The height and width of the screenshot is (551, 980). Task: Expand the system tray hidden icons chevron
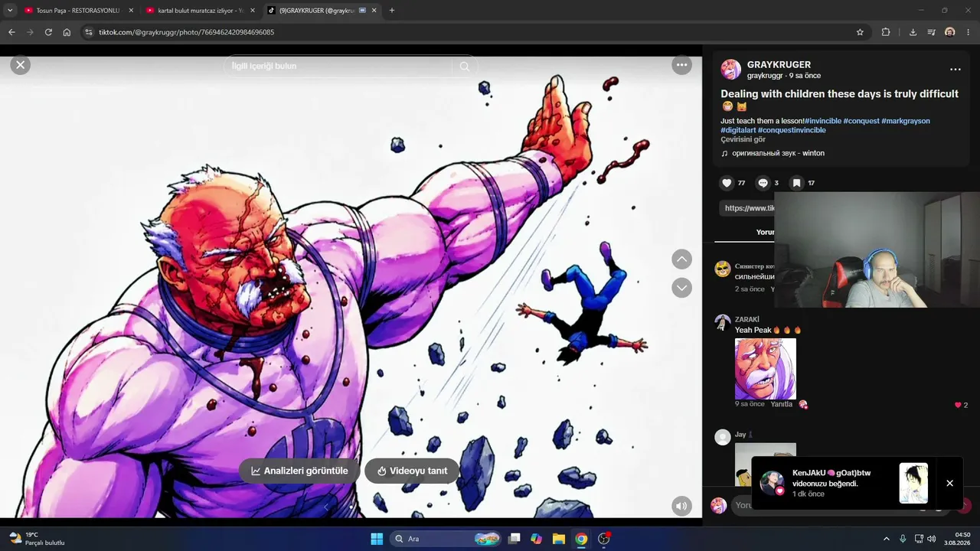click(x=887, y=539)
